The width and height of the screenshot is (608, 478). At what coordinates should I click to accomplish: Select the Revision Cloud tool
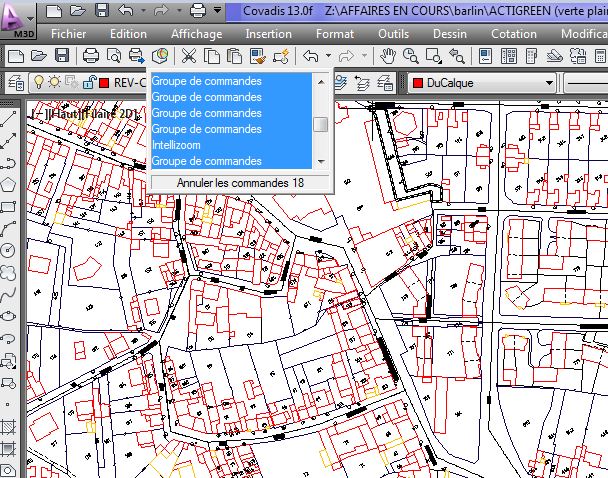coord(9,273)
